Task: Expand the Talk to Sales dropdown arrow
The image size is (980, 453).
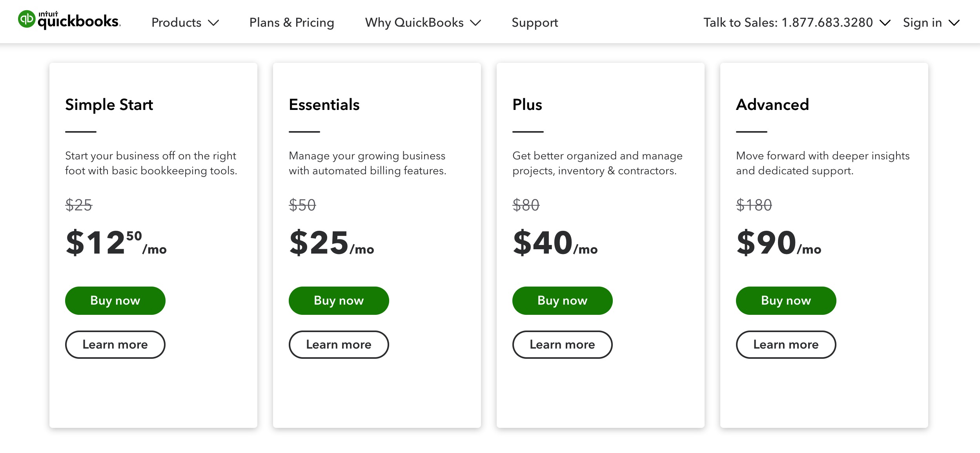Action: 885,23
